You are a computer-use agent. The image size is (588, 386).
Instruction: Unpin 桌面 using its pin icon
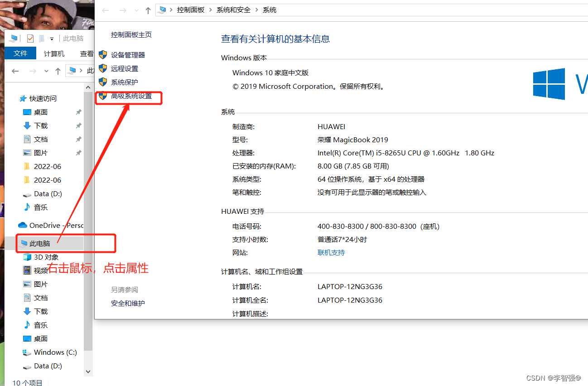(78, 112)
